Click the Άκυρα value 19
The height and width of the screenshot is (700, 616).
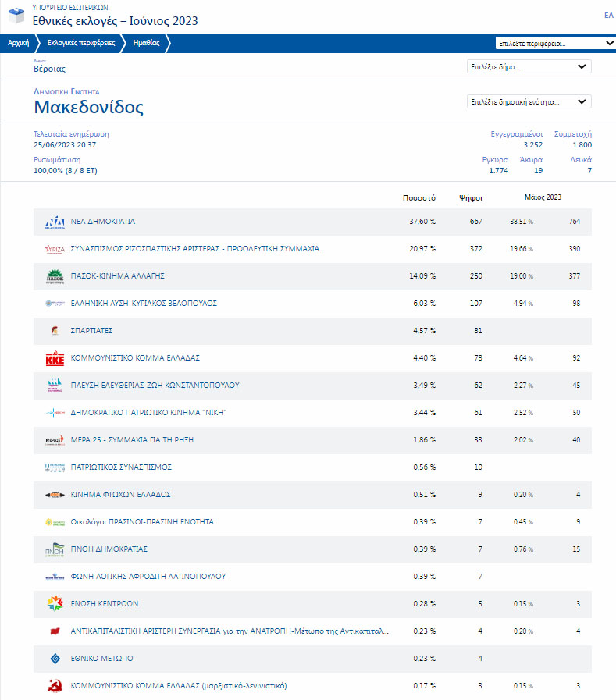coord(538,171)
